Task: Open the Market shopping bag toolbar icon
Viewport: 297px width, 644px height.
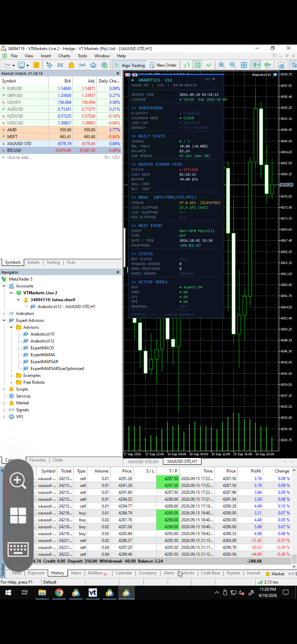Action: [x=71, y=65]
